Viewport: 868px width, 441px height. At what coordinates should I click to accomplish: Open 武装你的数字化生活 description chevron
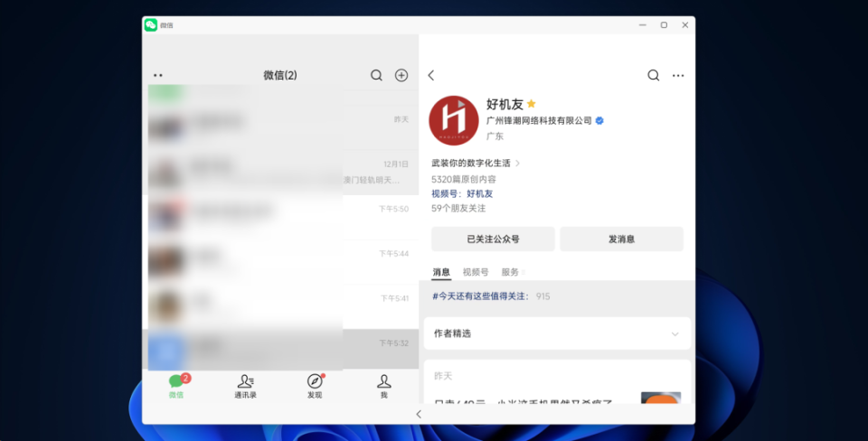click(x=517, y=164)
